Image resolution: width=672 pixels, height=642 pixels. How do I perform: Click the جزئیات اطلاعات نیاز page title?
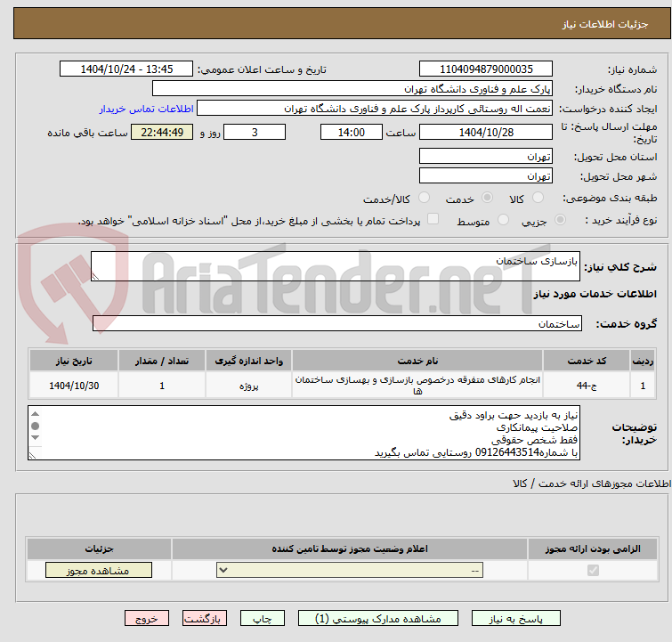tap(605, 24)
